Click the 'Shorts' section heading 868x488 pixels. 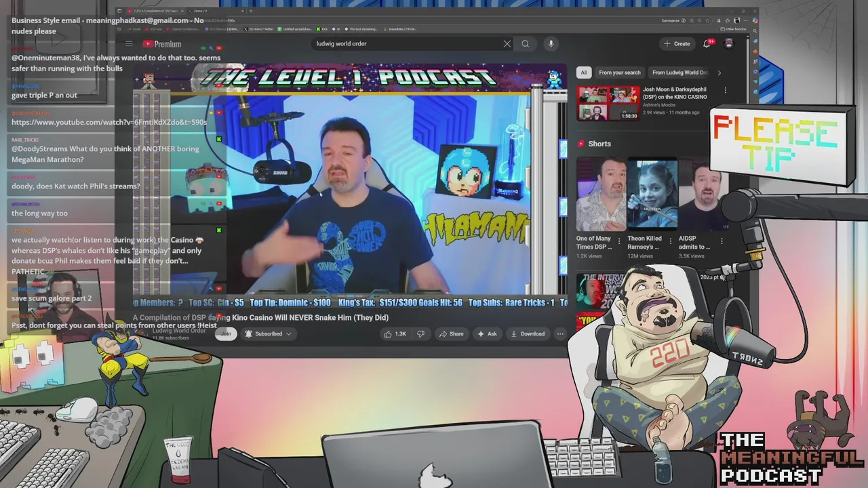point(599,144)
